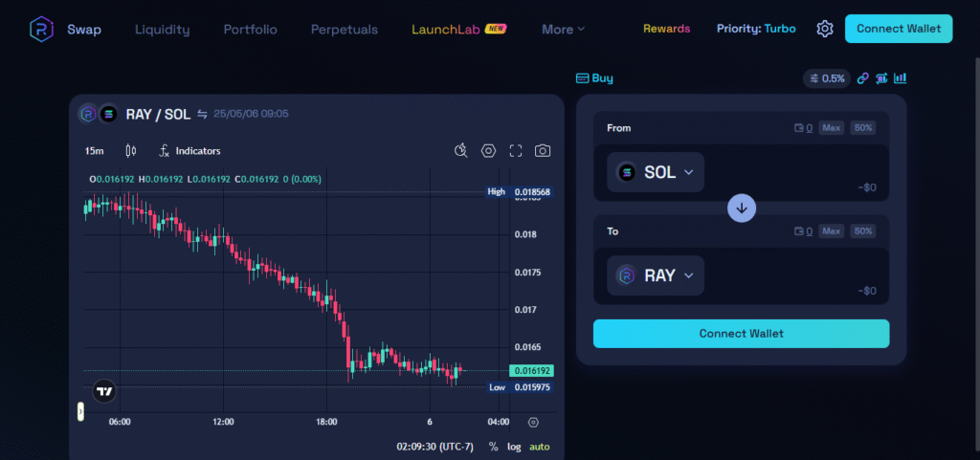Image resolution: width=980 pixels, height=460 pixels.
Task: Change the candlestick chart style icon
Action: point(130,151)
